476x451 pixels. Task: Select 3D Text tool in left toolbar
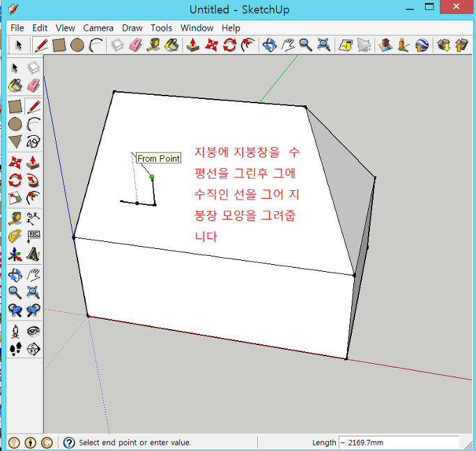pyautogui.click(x=33, y=254)
